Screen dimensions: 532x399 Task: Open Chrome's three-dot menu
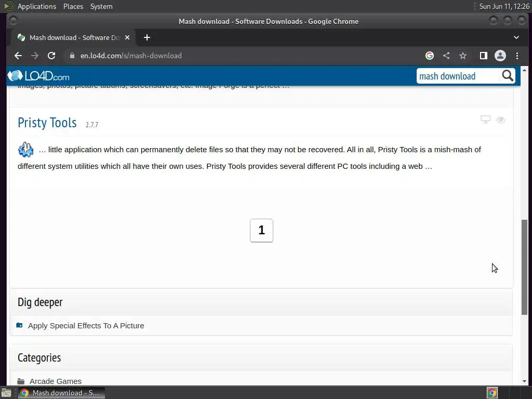point(517,56)
